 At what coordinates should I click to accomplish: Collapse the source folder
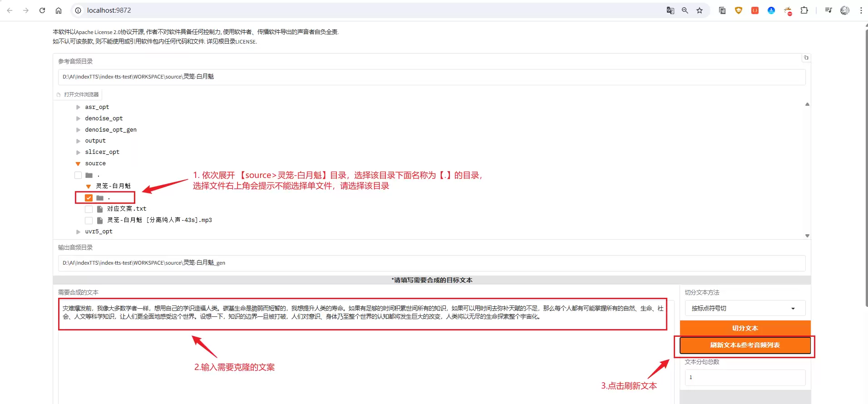tap(78, 164)
